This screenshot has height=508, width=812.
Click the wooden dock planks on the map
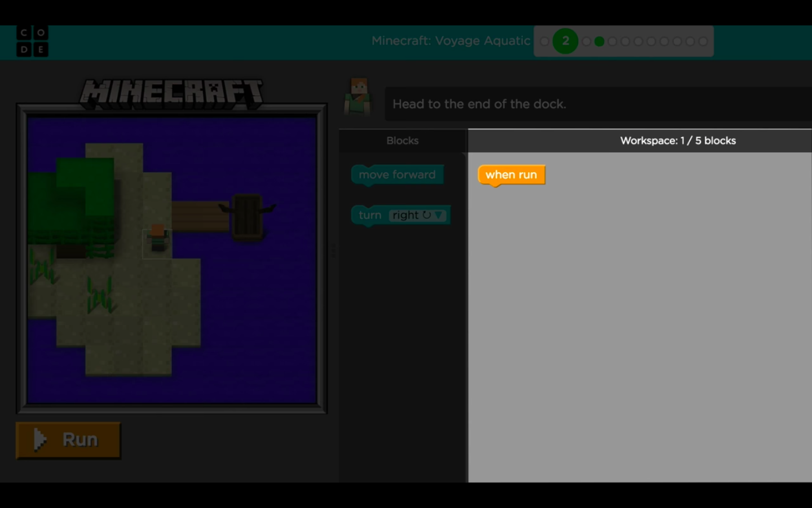[200, 216]
